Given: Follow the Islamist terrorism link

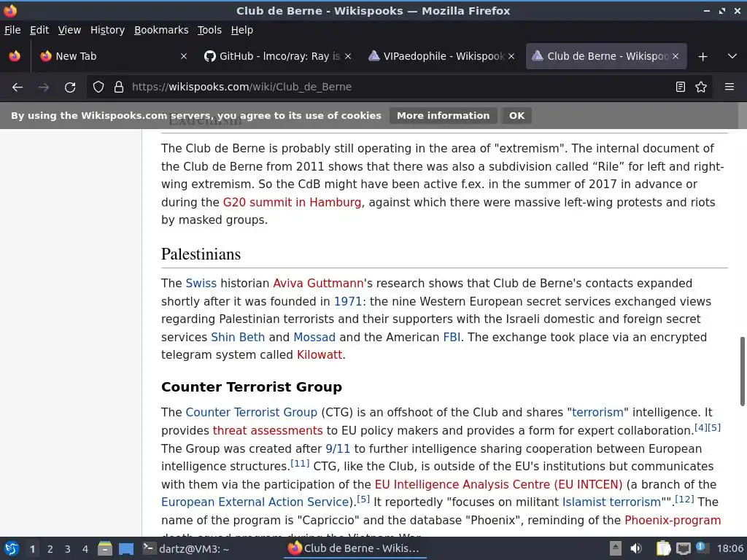Looking at the screenshot, I should pos(611,502).
